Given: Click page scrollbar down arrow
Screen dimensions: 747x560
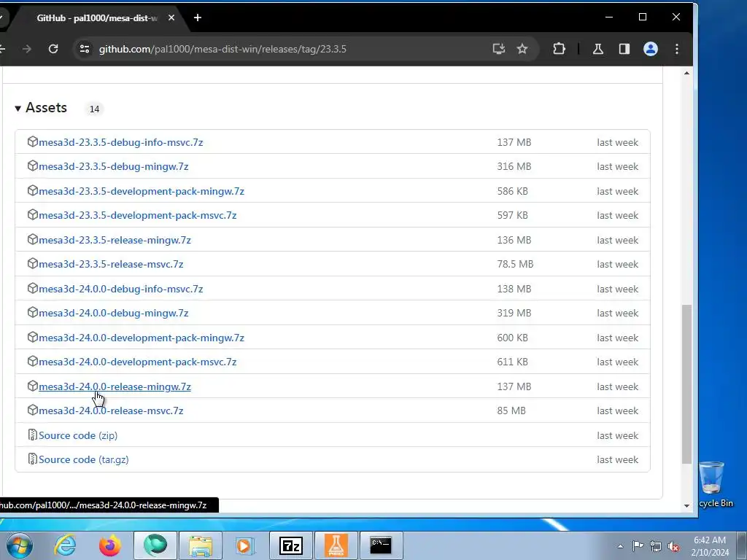Looking at the screenshot, I should 686,506.
